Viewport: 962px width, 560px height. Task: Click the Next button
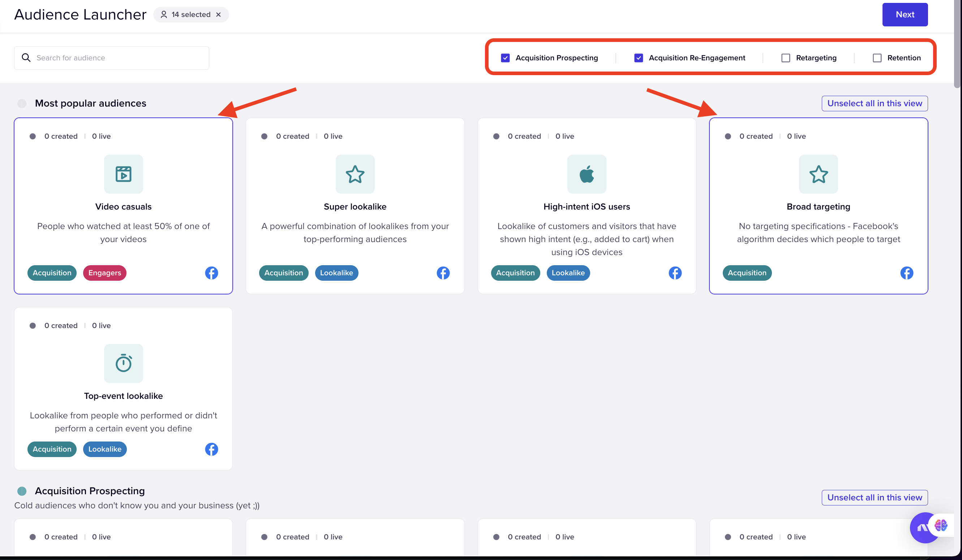pyautogui.click(x=905, y=14)
